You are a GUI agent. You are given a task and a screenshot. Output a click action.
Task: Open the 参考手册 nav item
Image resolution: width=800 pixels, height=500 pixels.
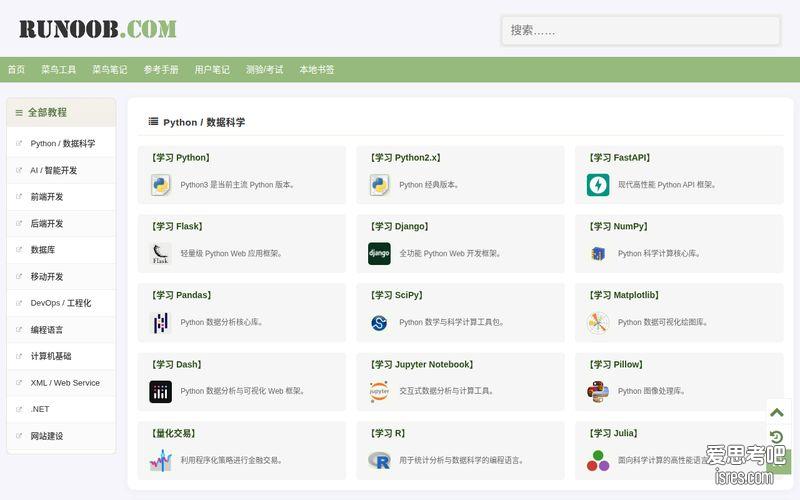click(x=161, y=69)
